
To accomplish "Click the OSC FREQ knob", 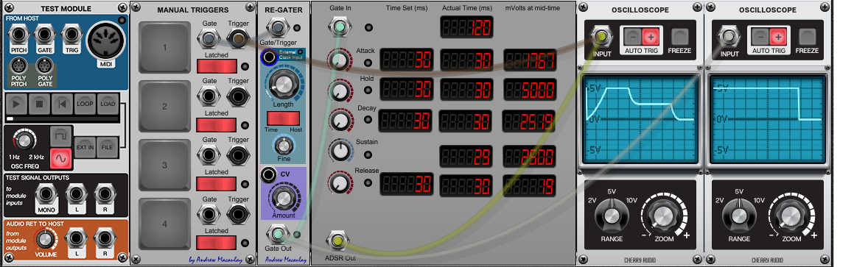I will (24, 140).
